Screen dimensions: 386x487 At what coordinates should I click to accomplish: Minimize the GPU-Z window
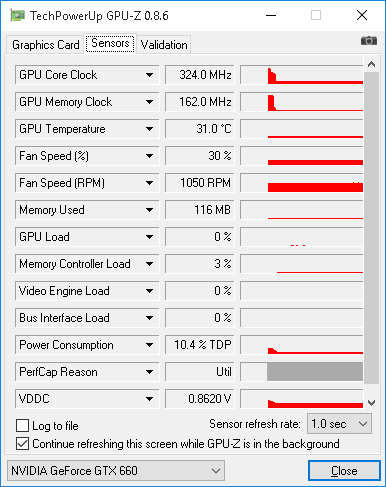point(271,15)
